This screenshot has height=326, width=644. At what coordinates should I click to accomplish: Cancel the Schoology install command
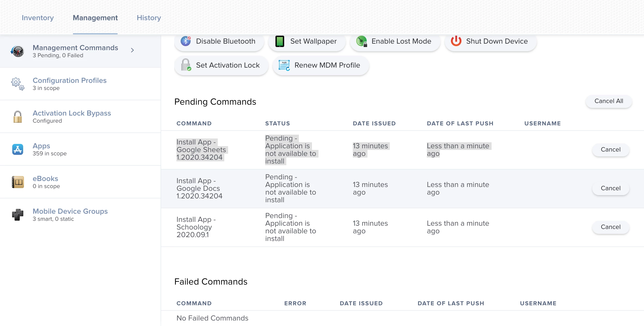tap(611, 227)
